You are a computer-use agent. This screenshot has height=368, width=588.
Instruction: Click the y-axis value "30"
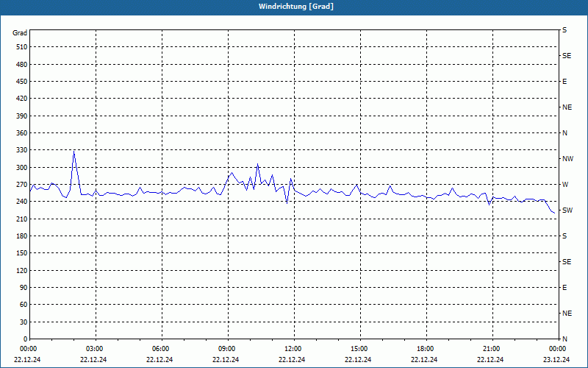coord(24,322)
